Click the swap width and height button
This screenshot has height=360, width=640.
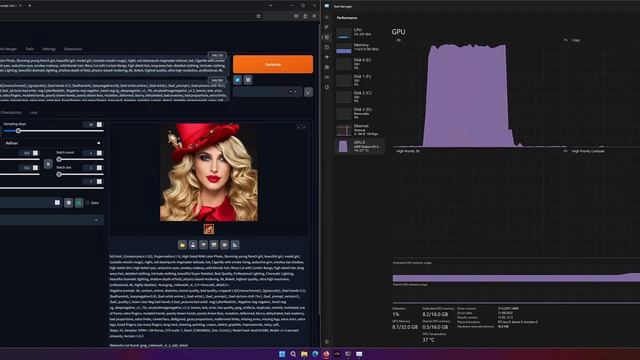48,164
